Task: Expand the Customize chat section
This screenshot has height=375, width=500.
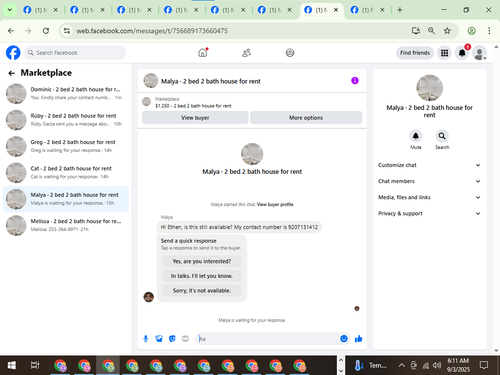Action: point(429,165)
